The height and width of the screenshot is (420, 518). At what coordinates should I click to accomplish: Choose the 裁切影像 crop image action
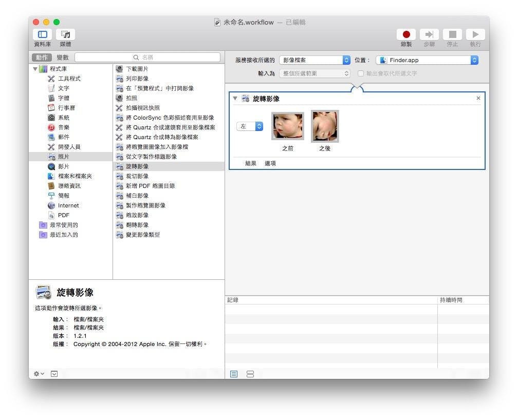click(x=137, y=176)
